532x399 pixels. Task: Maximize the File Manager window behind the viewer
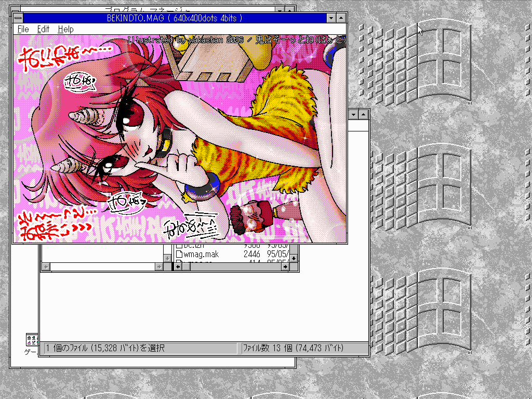coord(364,114)
